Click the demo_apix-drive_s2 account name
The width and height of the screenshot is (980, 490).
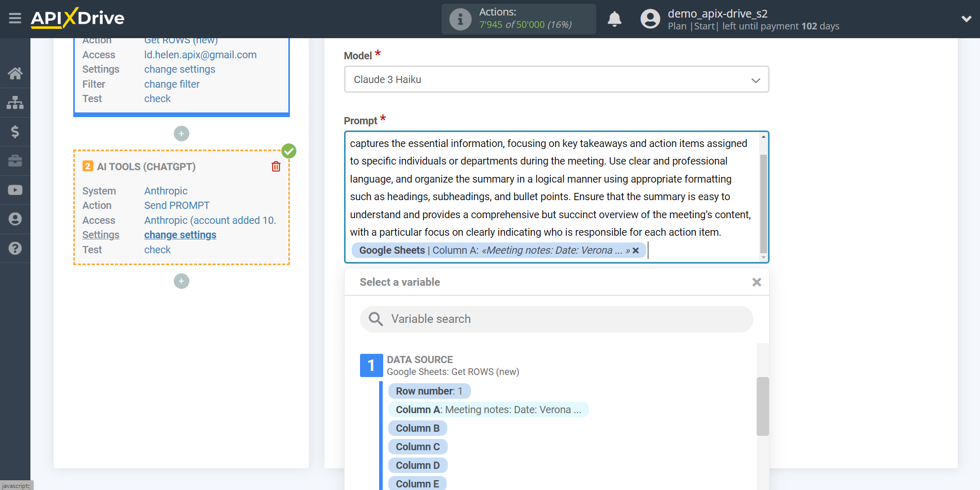(x=717, y=13)
